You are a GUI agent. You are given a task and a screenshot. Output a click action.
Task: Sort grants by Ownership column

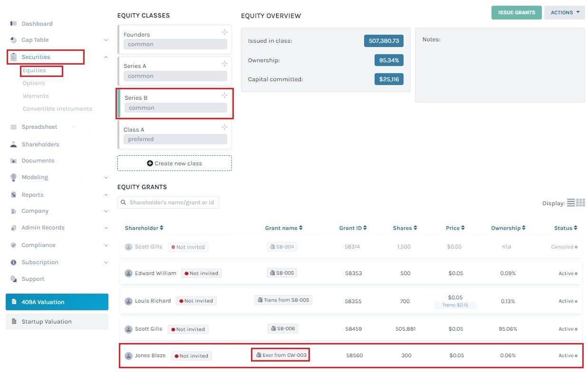click(508, 228)
